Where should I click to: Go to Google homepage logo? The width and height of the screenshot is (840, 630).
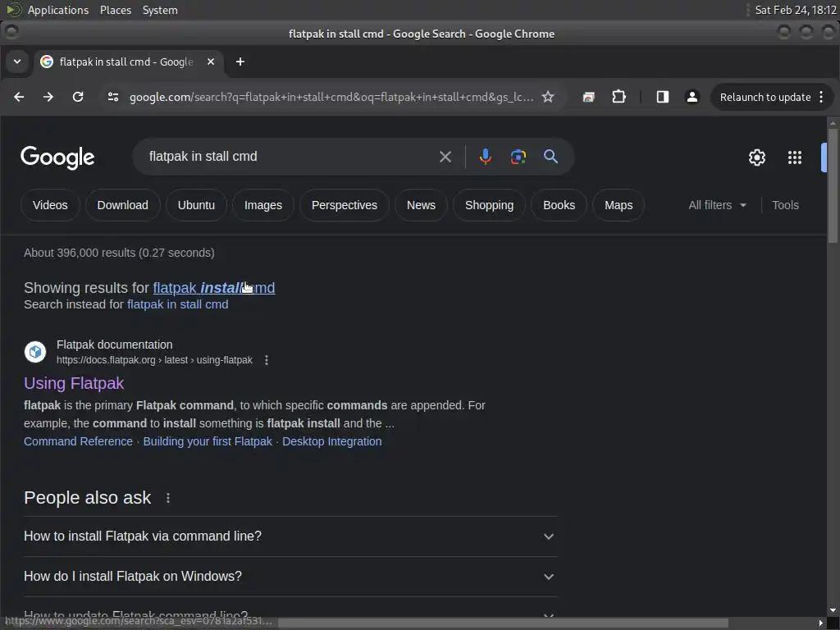[57, 157]
